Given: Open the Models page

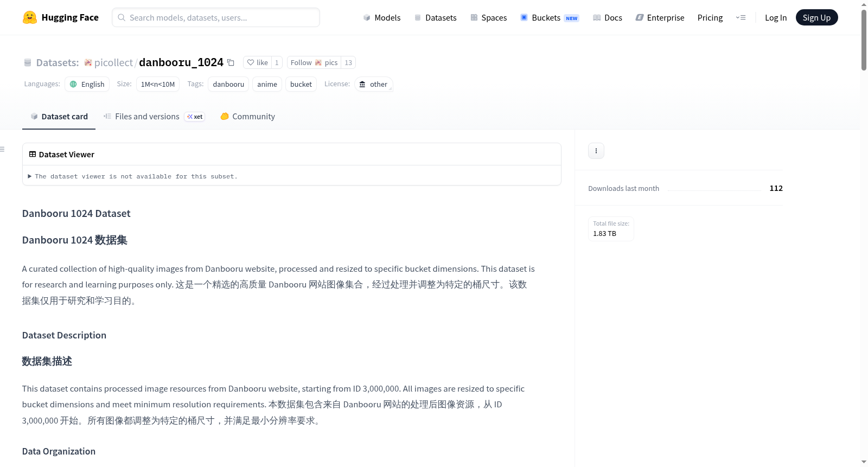Looking at the screenshot, I should (x=382, y=17).
